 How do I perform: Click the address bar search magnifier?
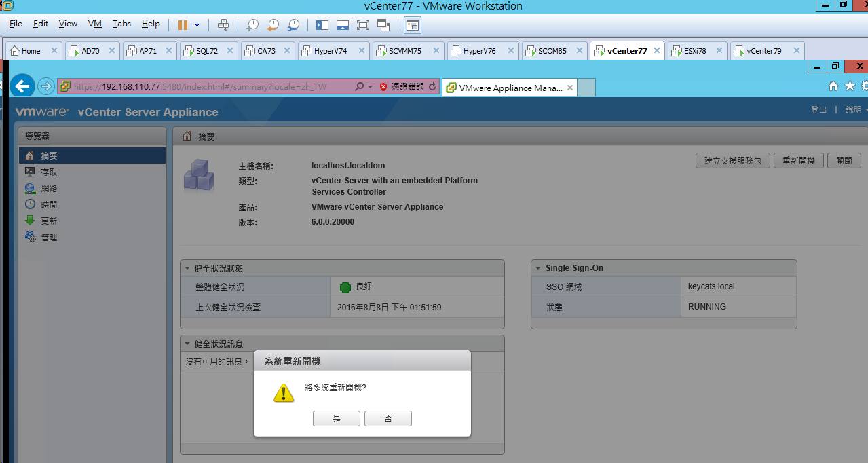(x=360, y=87)
